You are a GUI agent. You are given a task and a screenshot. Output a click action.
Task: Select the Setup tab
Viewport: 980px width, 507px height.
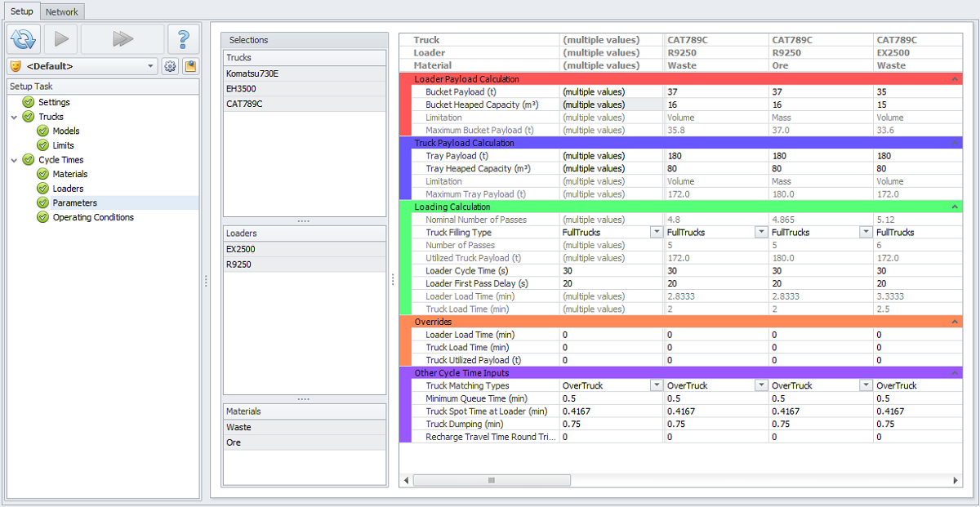point(21,11)
